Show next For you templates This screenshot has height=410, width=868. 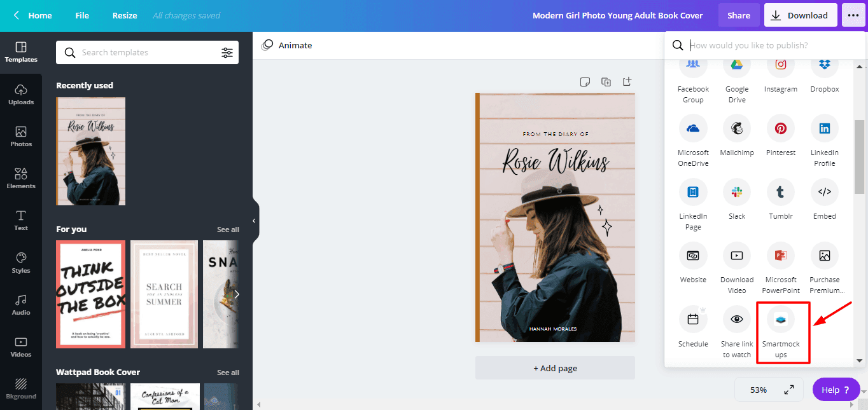237,294
